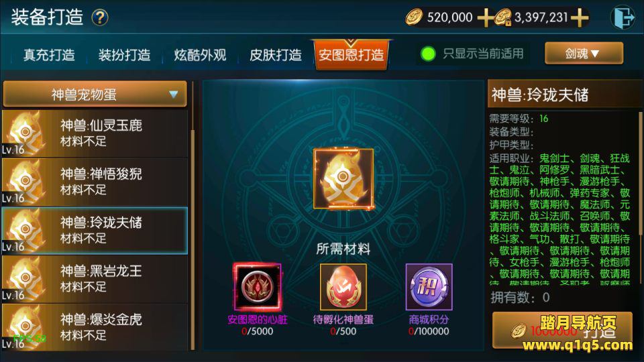644x362 pixels.
Task: Tap the 商城积分 material icon
Action: [x=429, y=286]
